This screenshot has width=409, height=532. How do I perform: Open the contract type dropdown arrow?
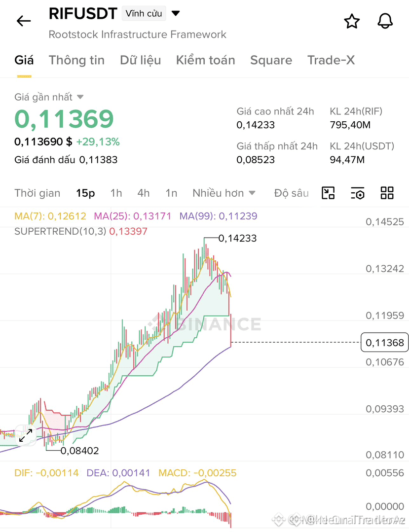(x=176, y=14)
